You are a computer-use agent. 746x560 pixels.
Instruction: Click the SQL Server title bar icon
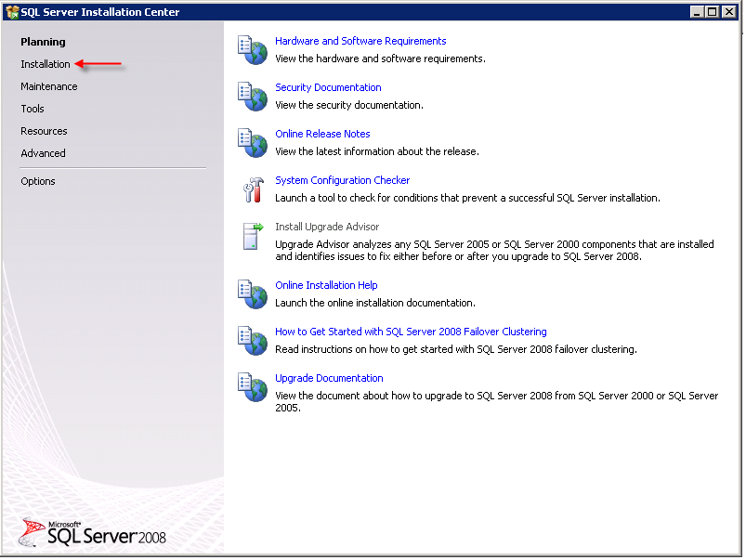click(x=12, y=12)
